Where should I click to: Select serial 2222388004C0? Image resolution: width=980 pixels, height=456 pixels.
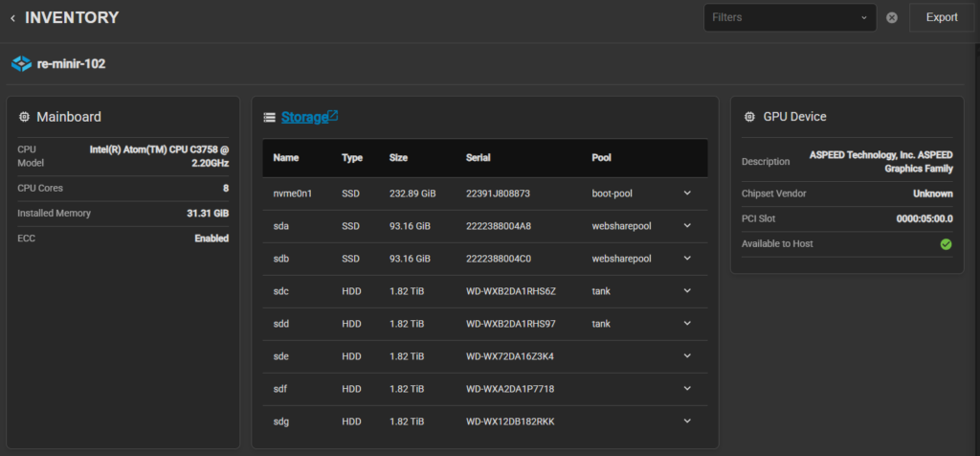coord(499,259)
